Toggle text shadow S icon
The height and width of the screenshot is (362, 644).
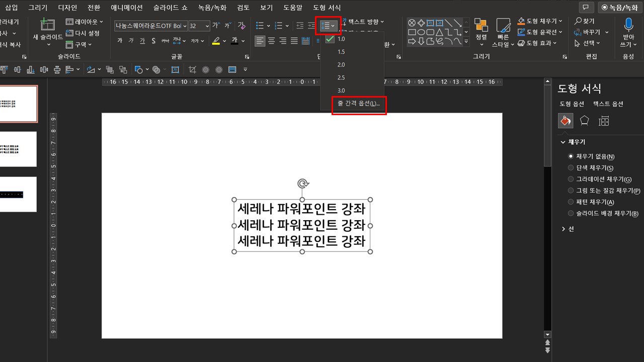(x=153, y=41)
